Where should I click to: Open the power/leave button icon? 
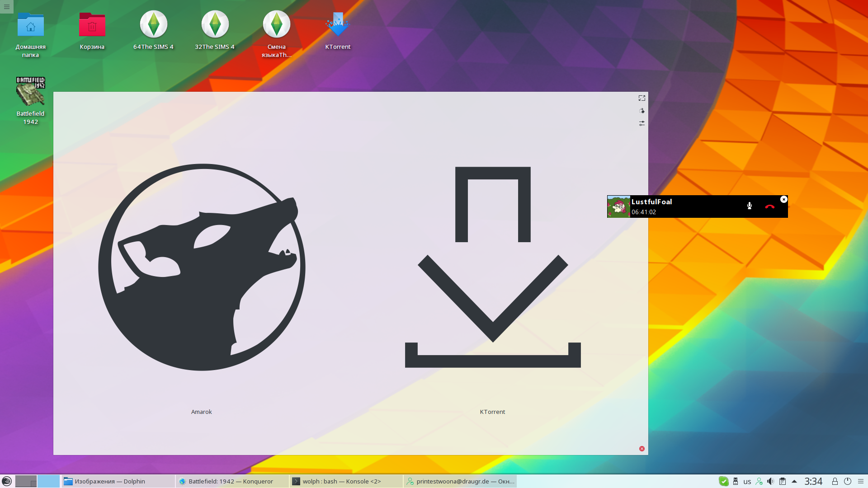(848, 481)
